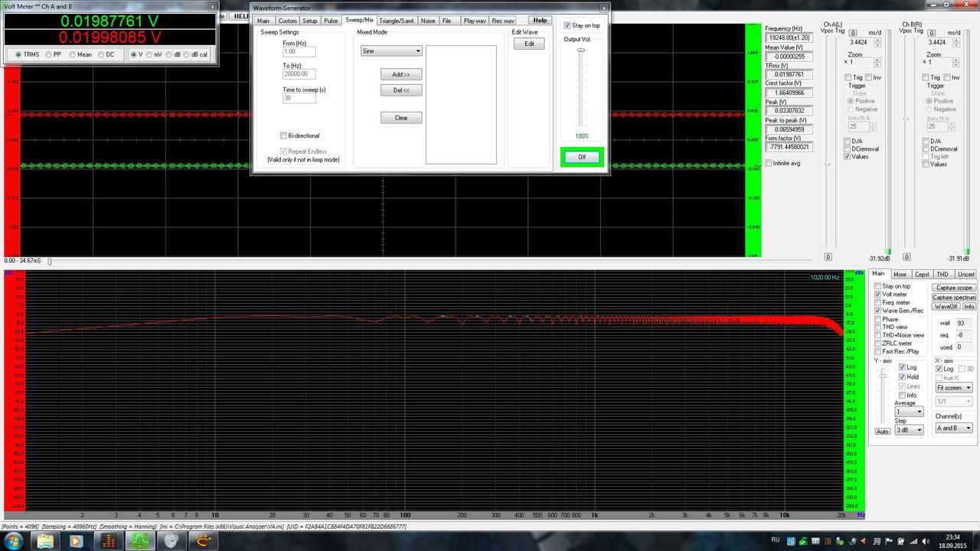This screenshot has height=551, width=980.
Task: Switch to the Triangle/Sawt. tab
Action: tap(397, 21)
